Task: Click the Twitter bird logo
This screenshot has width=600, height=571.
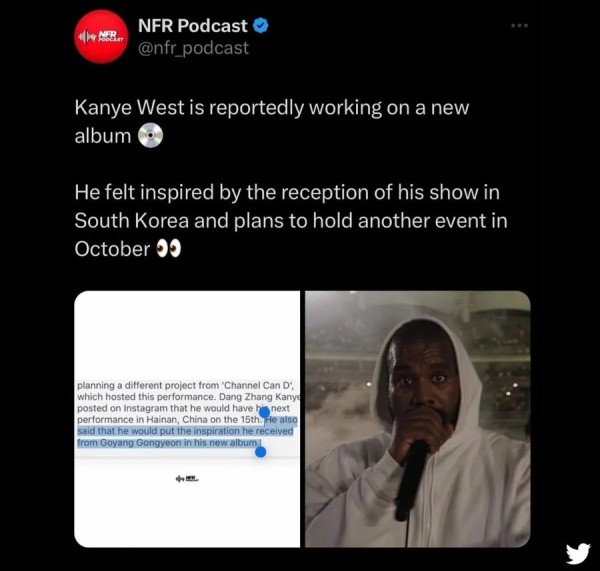Action: click(578, 553)
